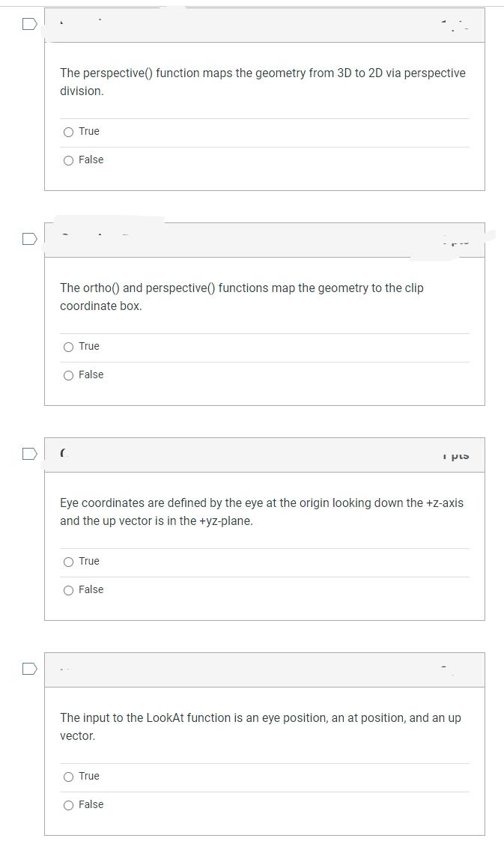Select True for the LookAt input question

(68, 776)
